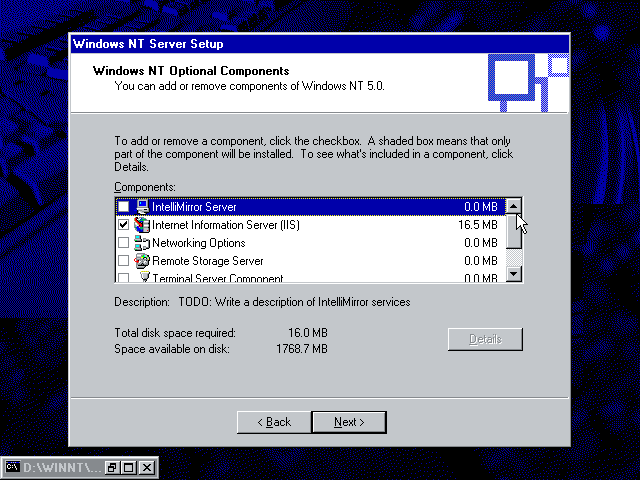Select the Remote Storage Server row
This screenshot has width=640, height=480.
(x=311, y=261)
